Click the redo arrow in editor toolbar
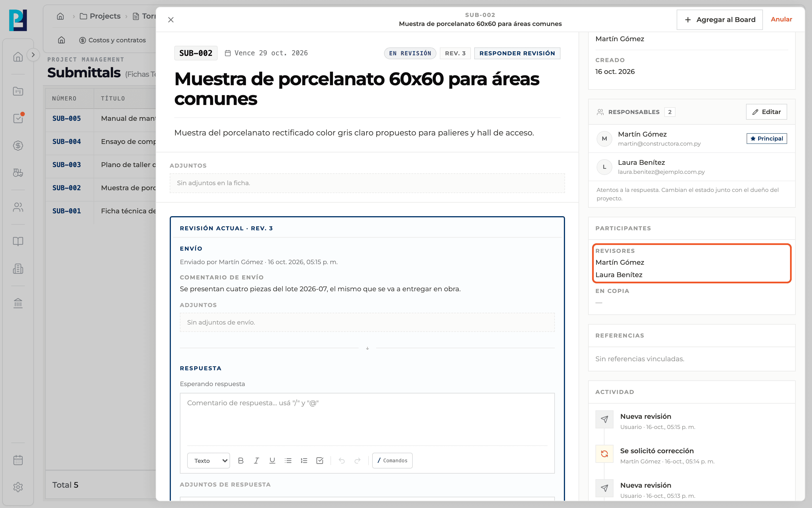This screenshot has width=812, height=508. tap(357, 461)
